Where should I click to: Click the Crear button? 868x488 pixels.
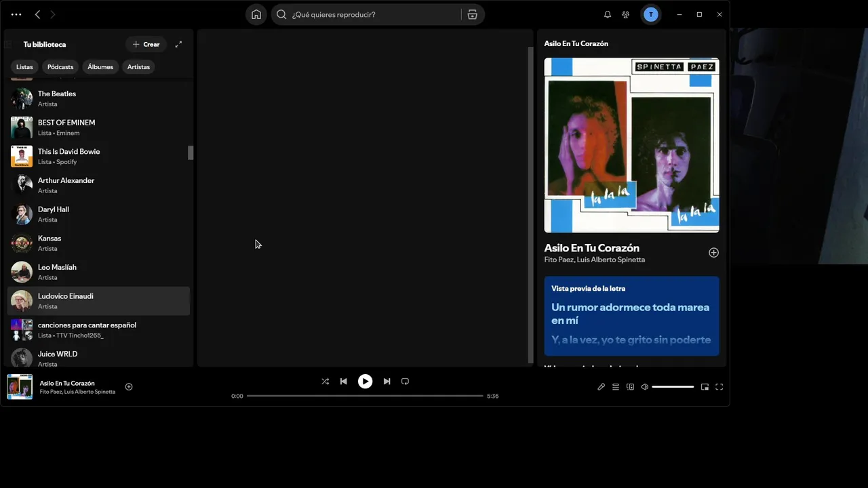(146, 44)
